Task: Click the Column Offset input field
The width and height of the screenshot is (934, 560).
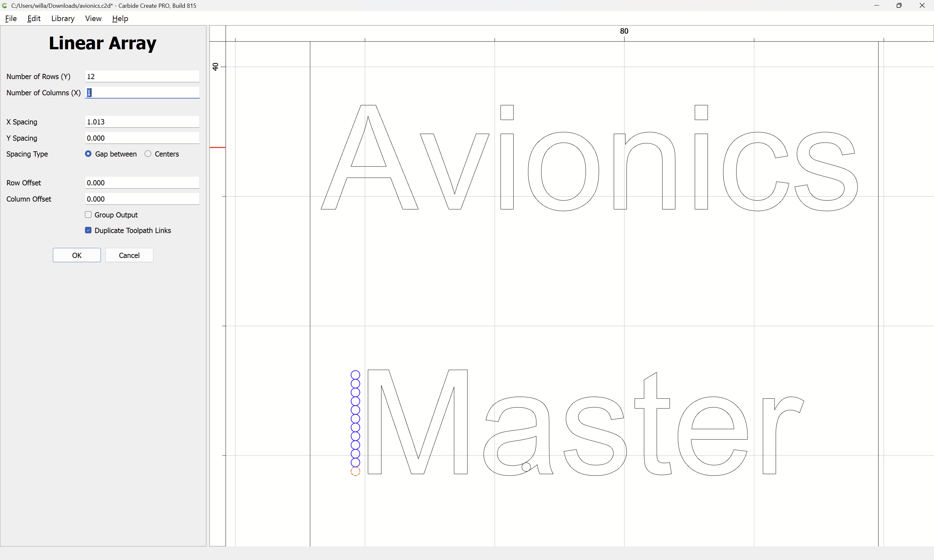Action: click(x=142, y=199)
